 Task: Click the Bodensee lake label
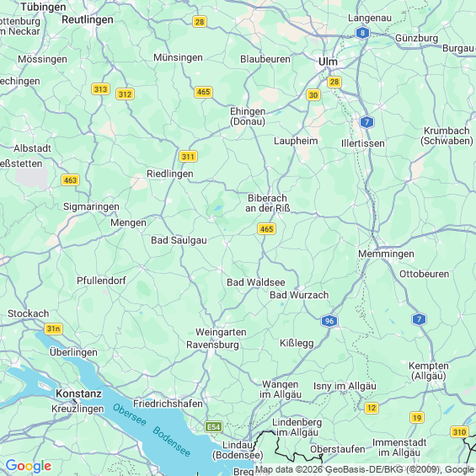point(172,441)
